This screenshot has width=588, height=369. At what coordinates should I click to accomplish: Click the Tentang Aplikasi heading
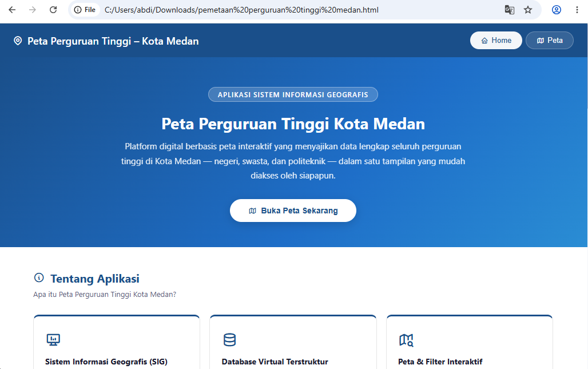tap(95, 279)
